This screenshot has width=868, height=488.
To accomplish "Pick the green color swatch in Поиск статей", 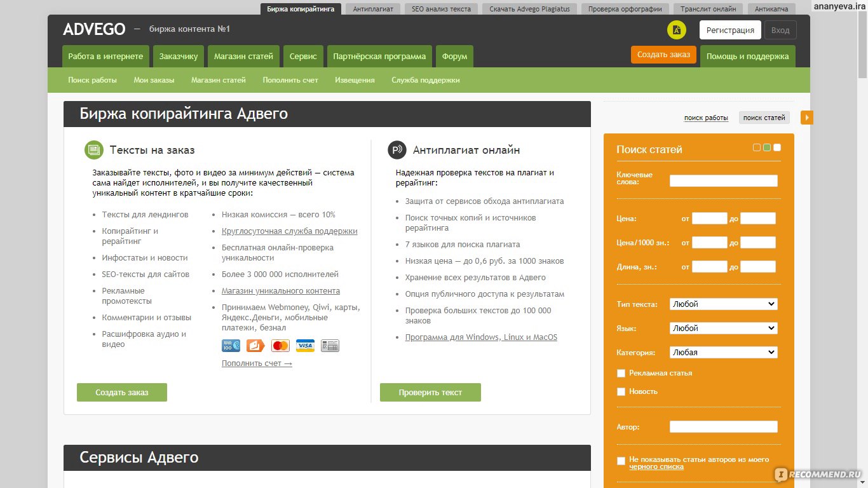I will [767, 147].
